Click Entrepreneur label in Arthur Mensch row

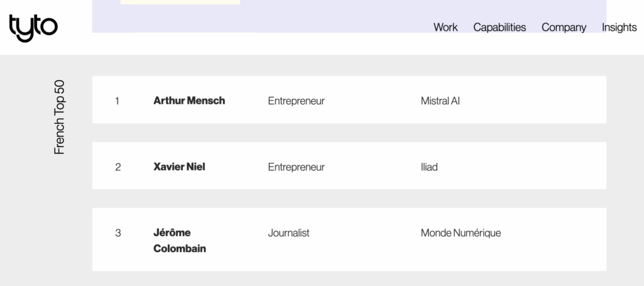click(x=296, y=101)
